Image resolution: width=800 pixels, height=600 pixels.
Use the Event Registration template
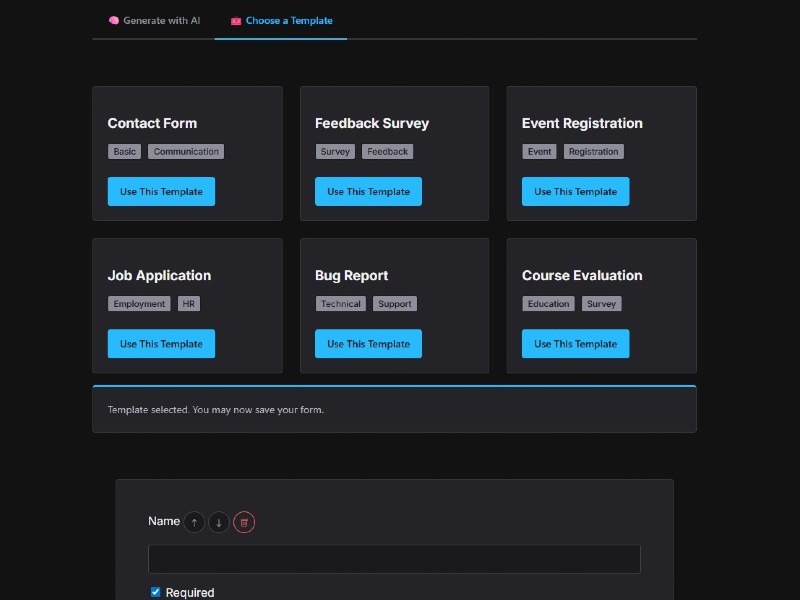pyautogui.click(x=575, y=191)
